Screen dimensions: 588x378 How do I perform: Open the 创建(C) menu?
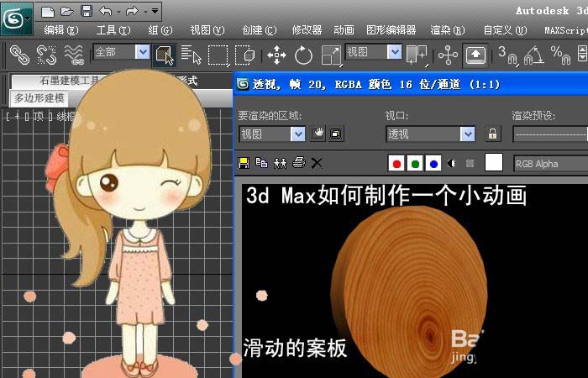pyautogui.click(x=259, y=30)
